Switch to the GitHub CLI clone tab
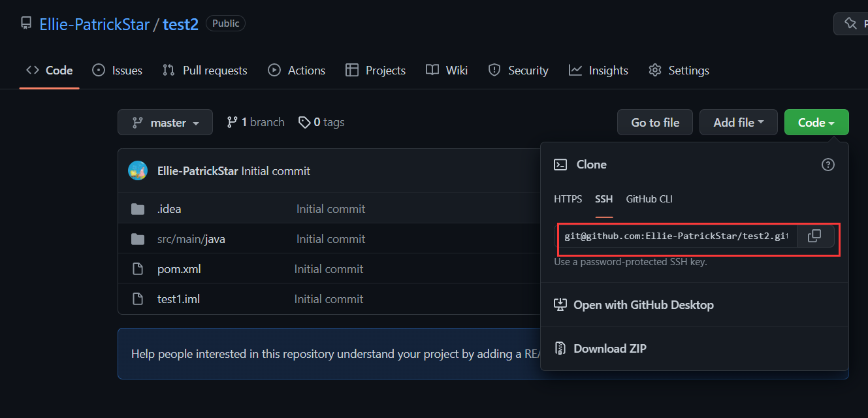The image size is (868, 418). tap(649, 199)
